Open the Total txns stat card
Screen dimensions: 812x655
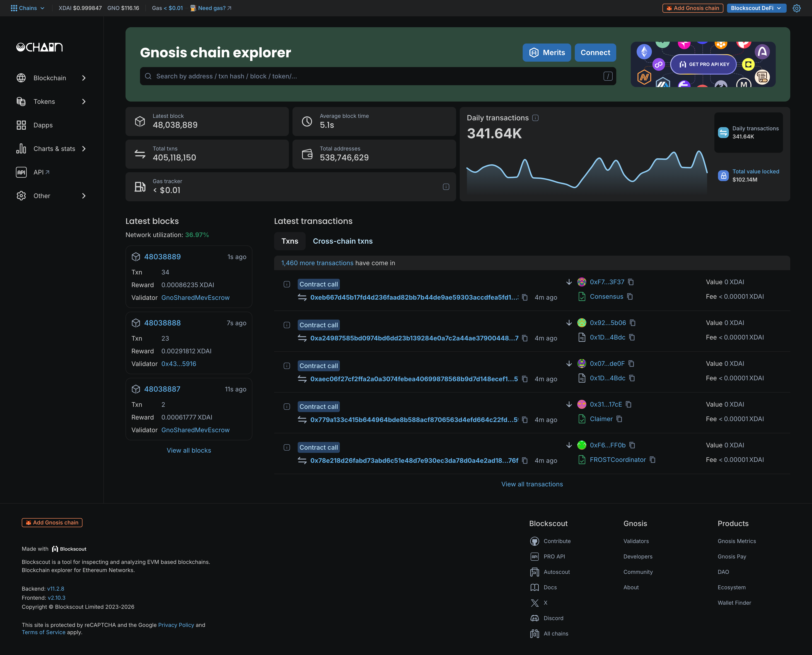coord(207,154)
